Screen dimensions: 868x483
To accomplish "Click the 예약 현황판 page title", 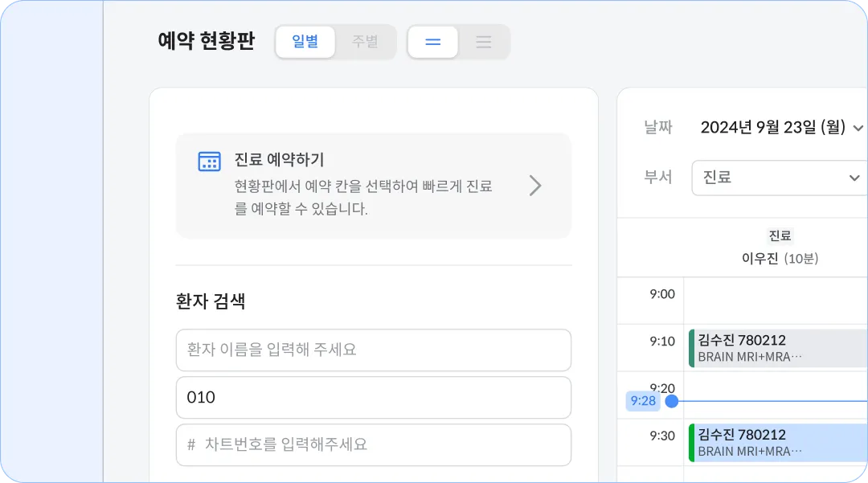I will coord(206,42).
